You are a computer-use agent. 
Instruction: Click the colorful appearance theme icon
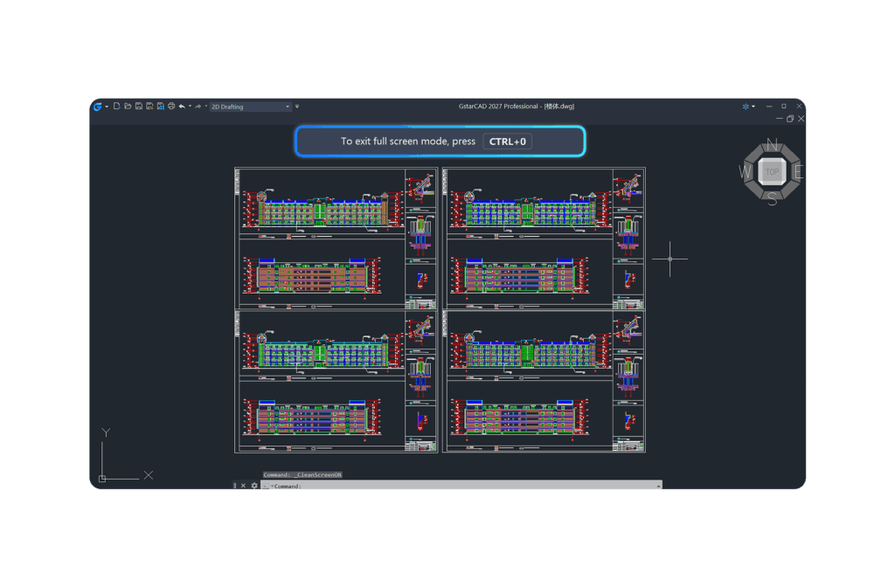click(x=746, y=106)
